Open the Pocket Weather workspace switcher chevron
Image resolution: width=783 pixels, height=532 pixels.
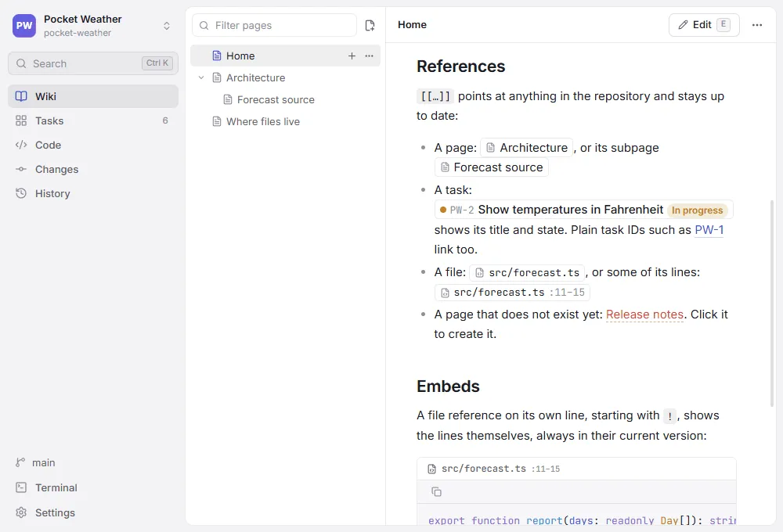pos(167,26)
